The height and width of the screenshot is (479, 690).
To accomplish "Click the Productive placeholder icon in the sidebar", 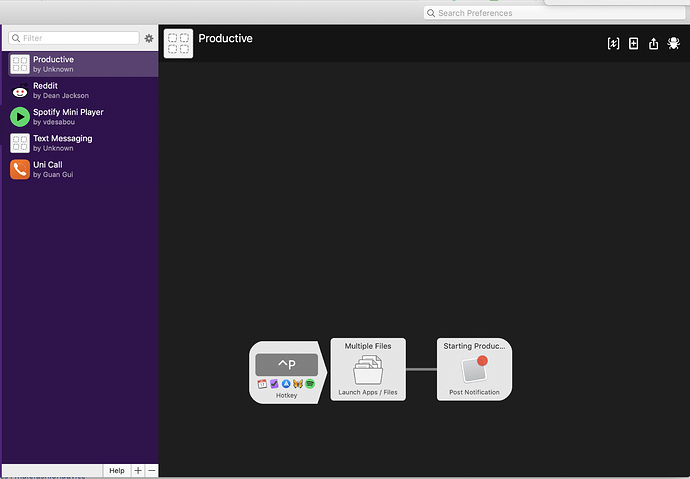I will (20, 64).
